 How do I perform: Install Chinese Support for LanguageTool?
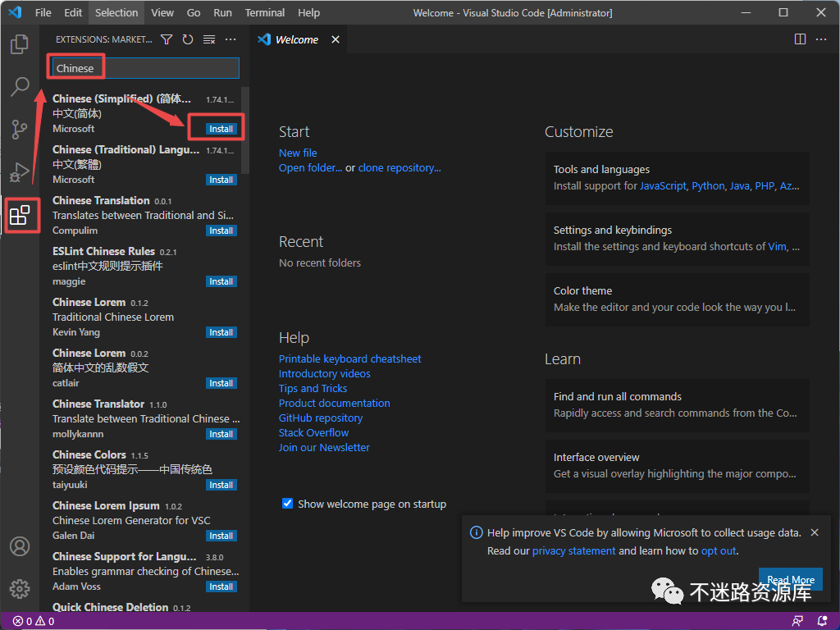221,587
